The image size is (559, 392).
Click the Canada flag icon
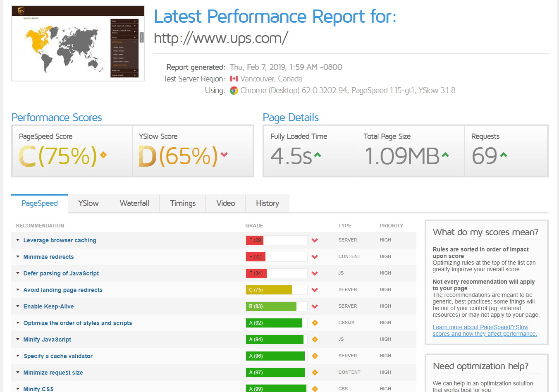[234, 79]
